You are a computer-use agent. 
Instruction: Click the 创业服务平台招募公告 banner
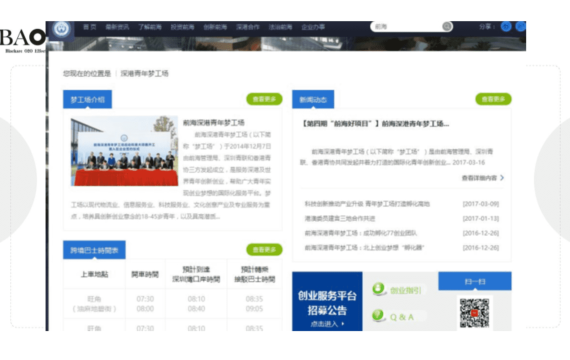pyautogui.click(x=327, y=301)
